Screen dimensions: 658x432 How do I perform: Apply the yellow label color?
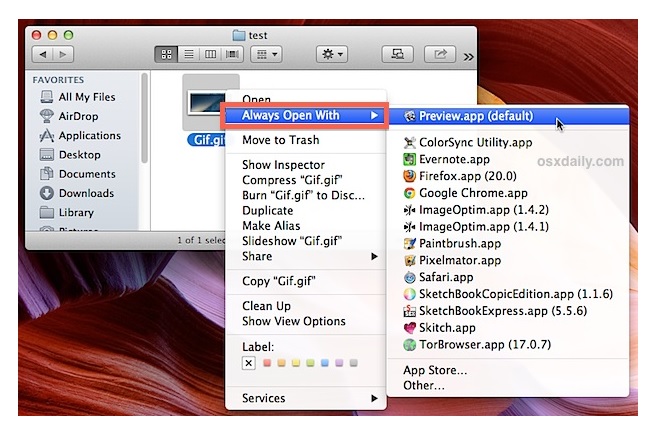tap(296, 363)
